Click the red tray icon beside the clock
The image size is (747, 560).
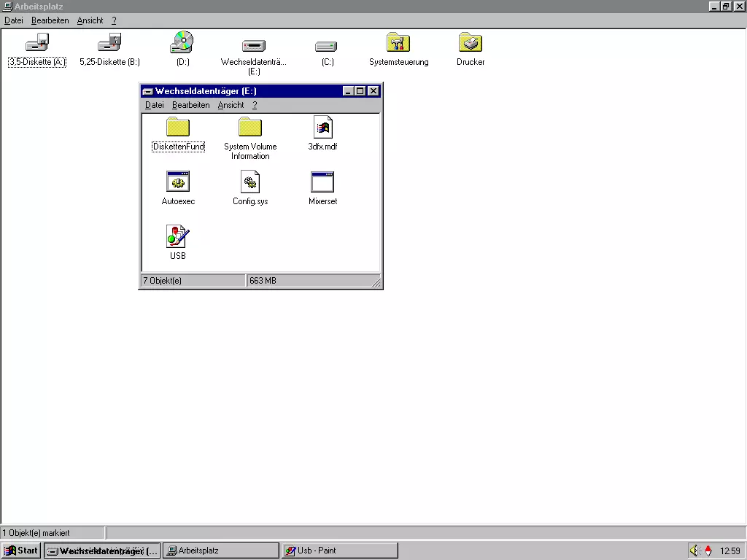click(708, 551)
